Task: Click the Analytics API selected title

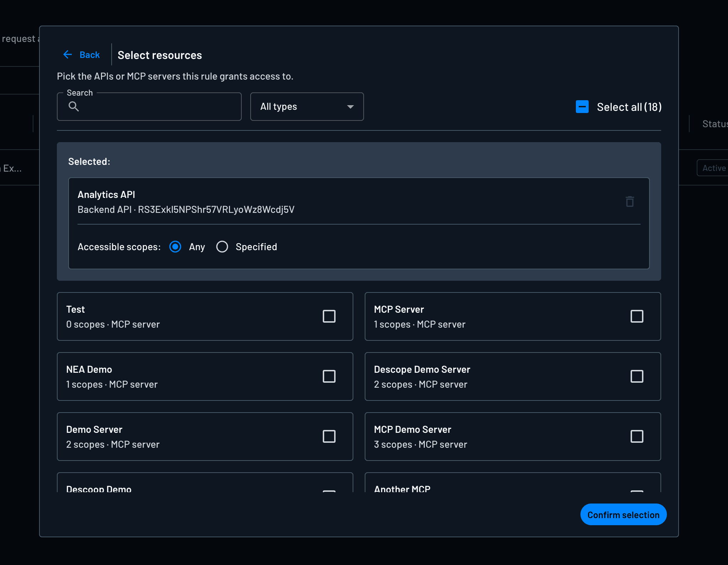Action: tap(106, 195)
